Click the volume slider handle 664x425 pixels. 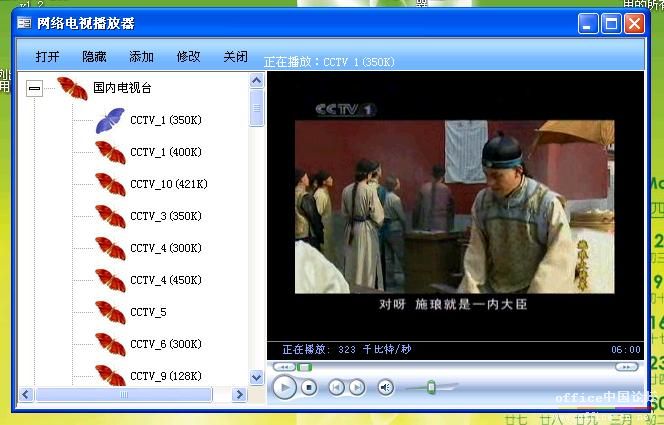[431, 387]
